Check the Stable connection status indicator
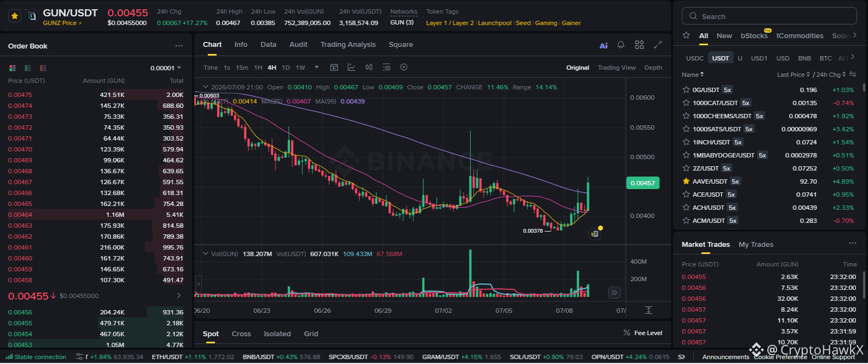This screenshot has height=364, width=868. [x=36, y=357]
